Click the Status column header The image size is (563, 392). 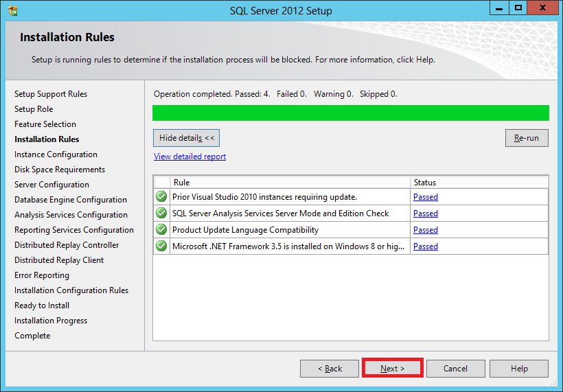coord(479,183)
